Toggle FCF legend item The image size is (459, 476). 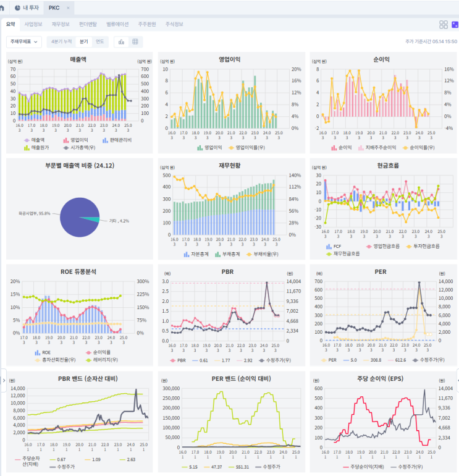334,246
